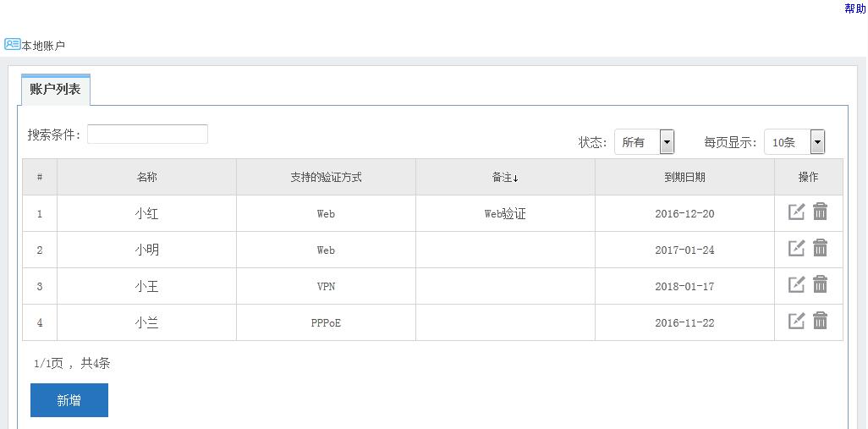Delete the 小红 account

pos(820,212)
